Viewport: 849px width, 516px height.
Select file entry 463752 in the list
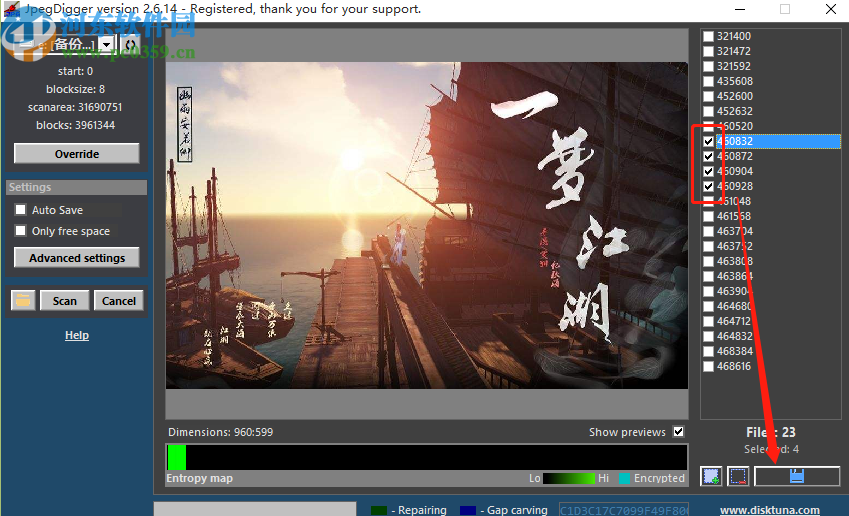click(735, 246)
